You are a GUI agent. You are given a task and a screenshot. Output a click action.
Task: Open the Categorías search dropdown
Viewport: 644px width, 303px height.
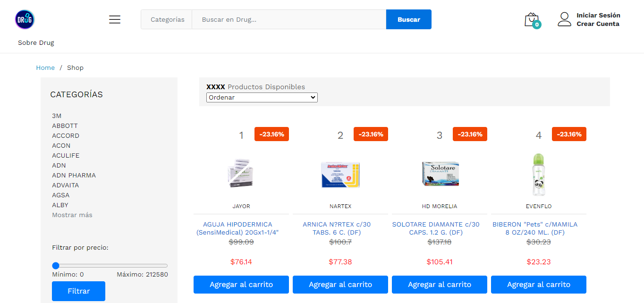(167, 20)
